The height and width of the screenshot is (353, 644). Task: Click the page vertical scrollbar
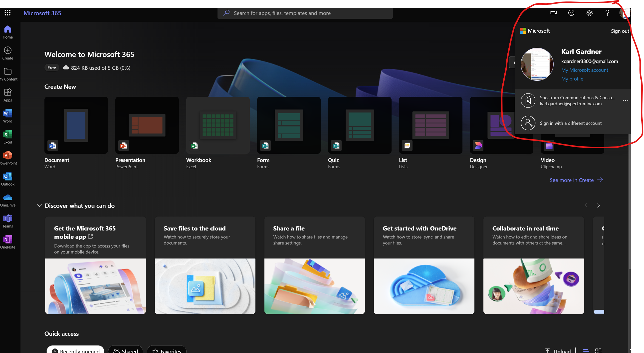tap(629, 201)
